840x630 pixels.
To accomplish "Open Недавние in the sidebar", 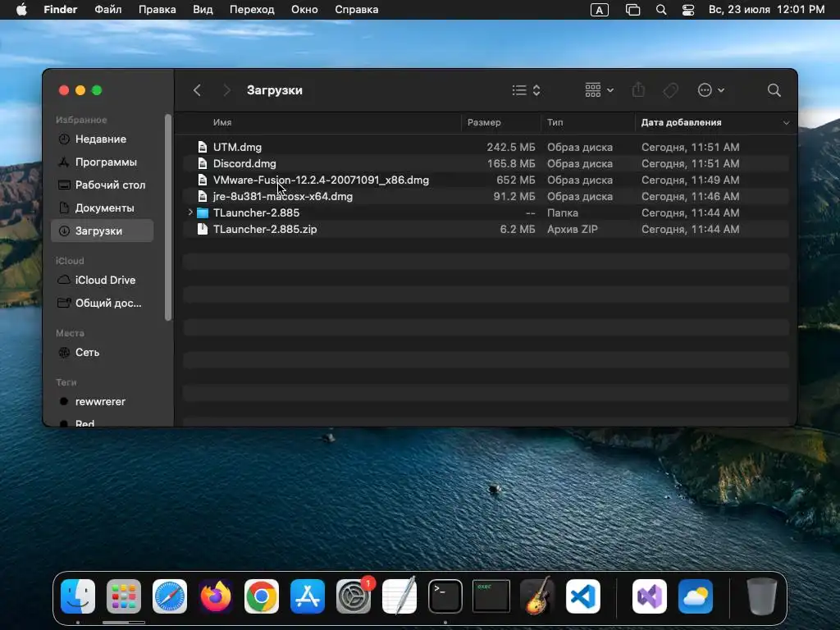I will (102, 139).
